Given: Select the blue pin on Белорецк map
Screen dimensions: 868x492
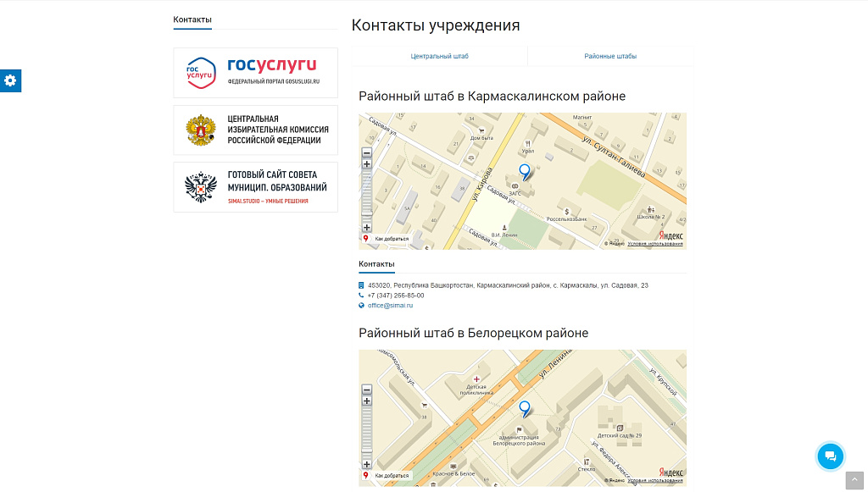Looking at the screenshot, I should click(x=525, y=408).
